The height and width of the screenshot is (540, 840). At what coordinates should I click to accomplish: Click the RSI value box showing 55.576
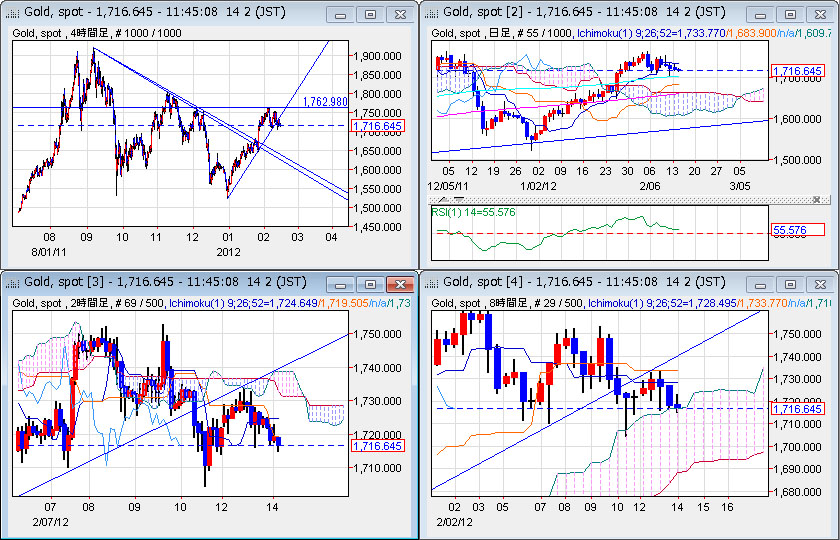797,230
